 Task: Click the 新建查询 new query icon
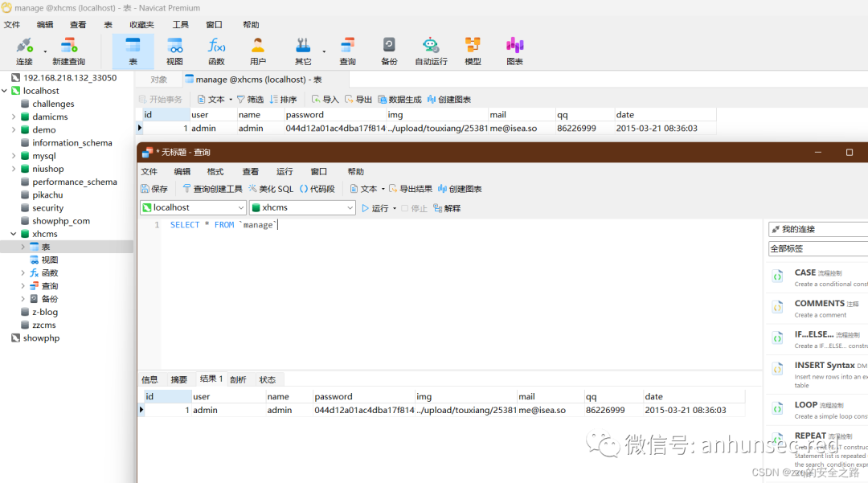coord(68,51)
